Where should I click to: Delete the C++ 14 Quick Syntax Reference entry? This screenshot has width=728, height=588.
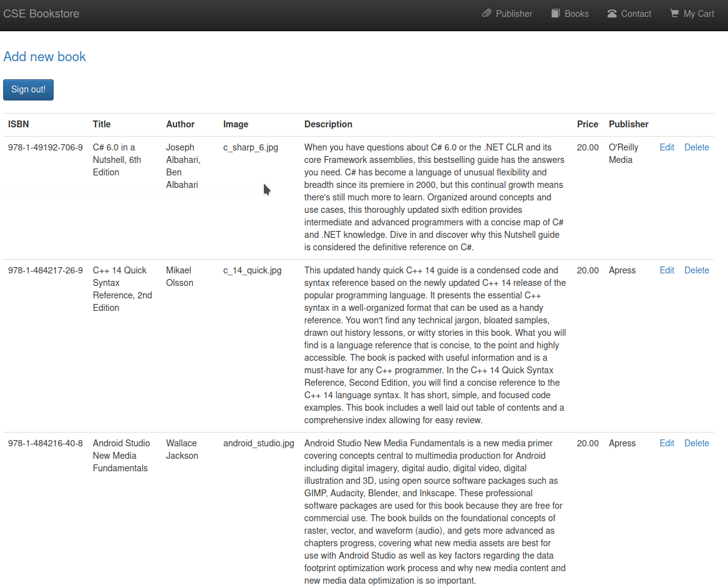[x=696, y=270]
